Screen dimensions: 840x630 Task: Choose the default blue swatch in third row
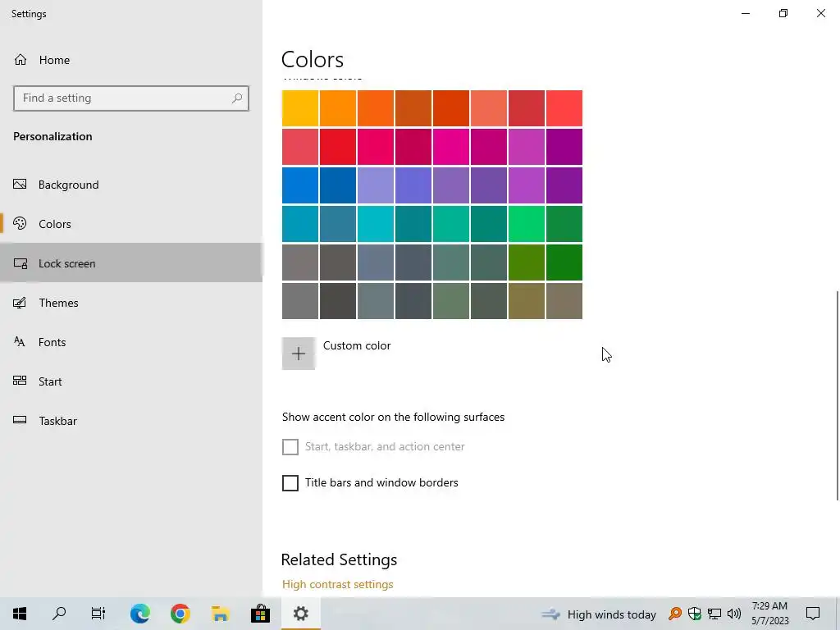coord(300,185)
